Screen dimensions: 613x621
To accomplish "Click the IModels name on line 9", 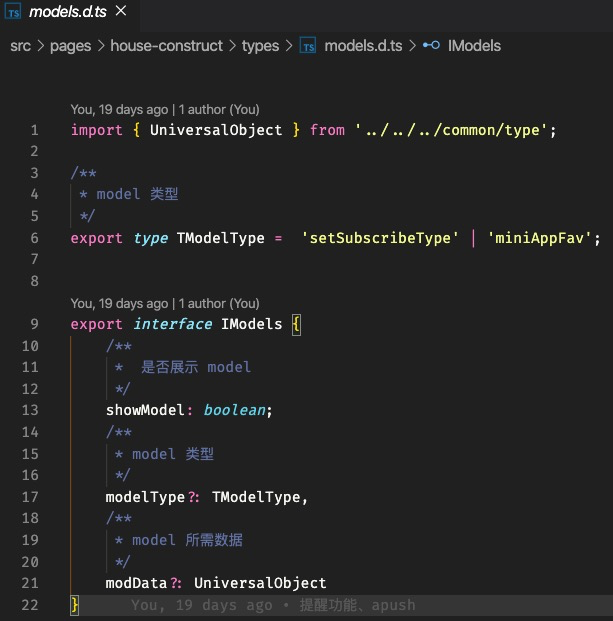I will coord(251,324).
